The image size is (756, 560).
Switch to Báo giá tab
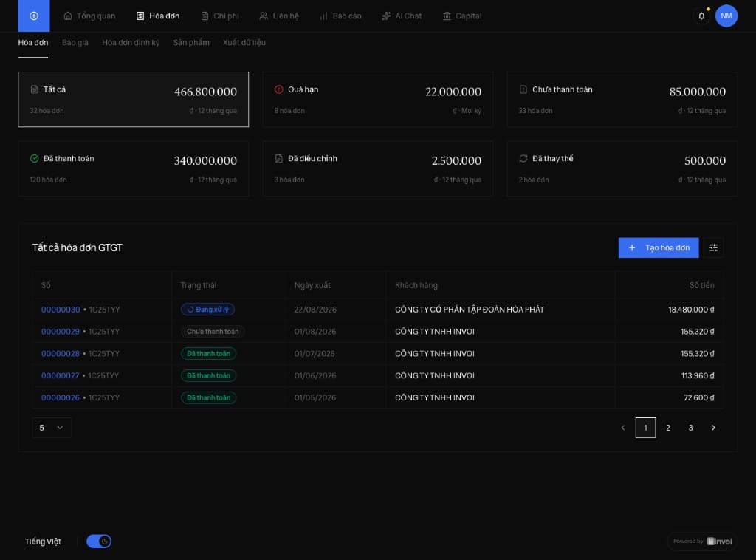(75, 42)
